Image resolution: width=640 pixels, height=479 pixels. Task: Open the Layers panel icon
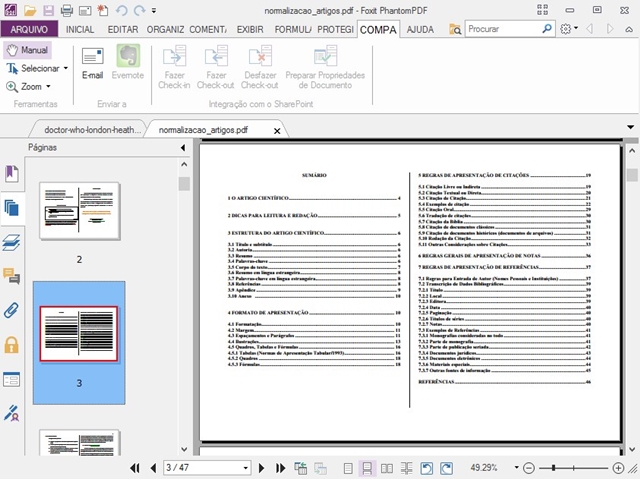[x=11, y=242]
